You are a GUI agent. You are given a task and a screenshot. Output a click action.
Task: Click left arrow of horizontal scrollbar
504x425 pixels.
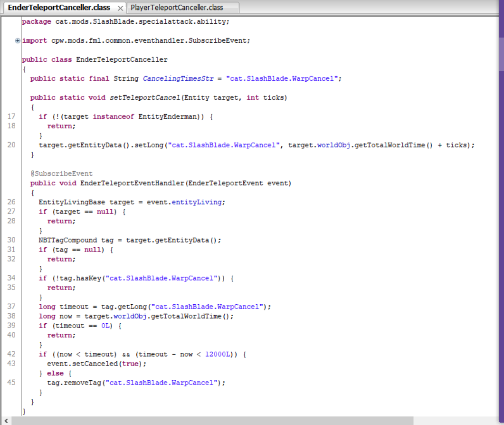(6, 421)
